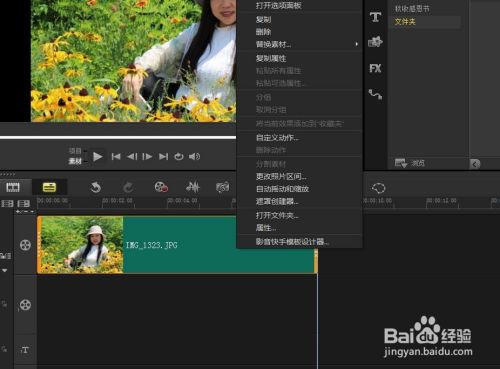The image size is (500, 369).
Task: Click the motion tracking icon right of the menu
Action: click(379, 188)
